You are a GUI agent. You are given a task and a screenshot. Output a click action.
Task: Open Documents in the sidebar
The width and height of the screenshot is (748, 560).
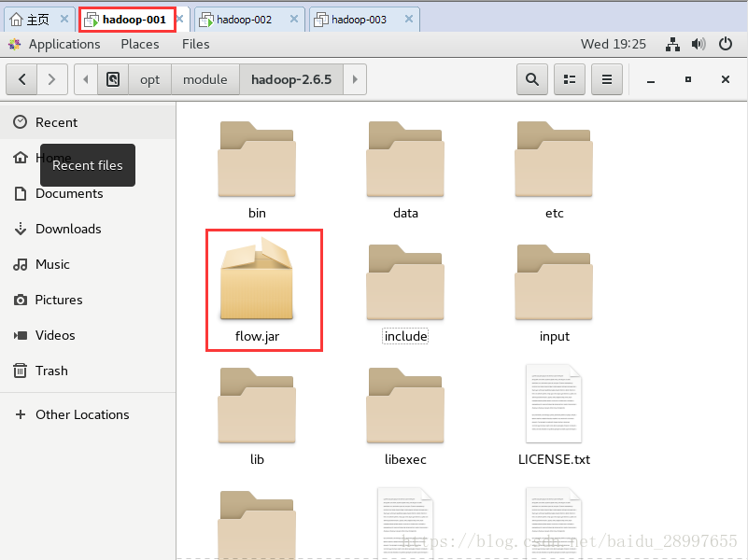click(88, 193)
